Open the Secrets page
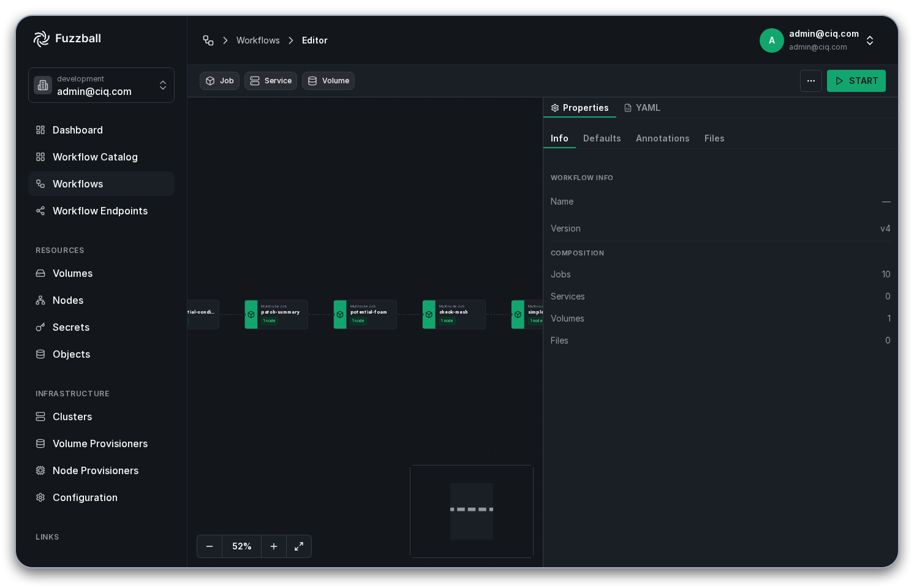The height and width of the screenshot is (588, 914). [101, 327]
